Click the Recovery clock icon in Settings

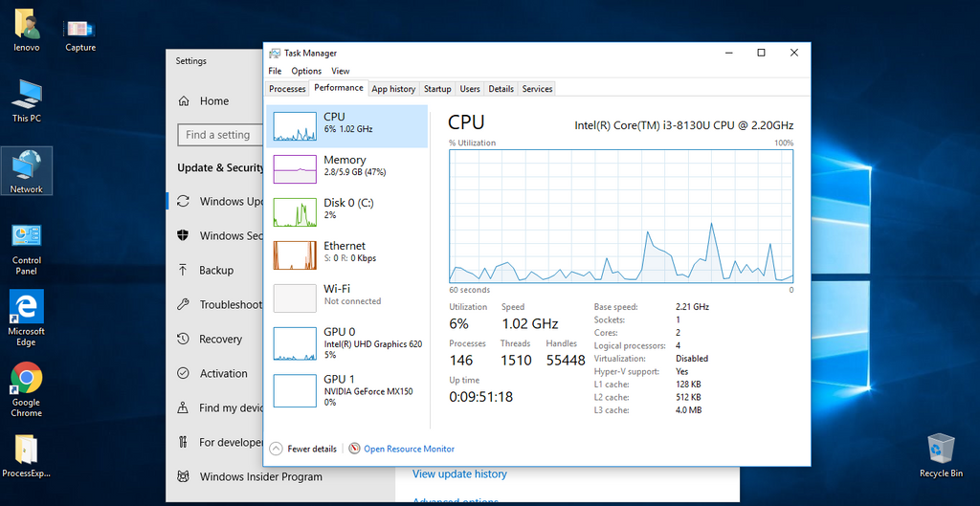click(x=183, y=339)
